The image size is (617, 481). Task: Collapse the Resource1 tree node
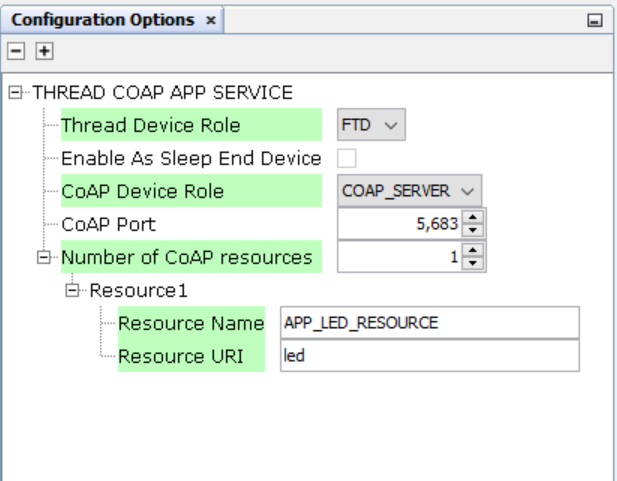(72, 290)
